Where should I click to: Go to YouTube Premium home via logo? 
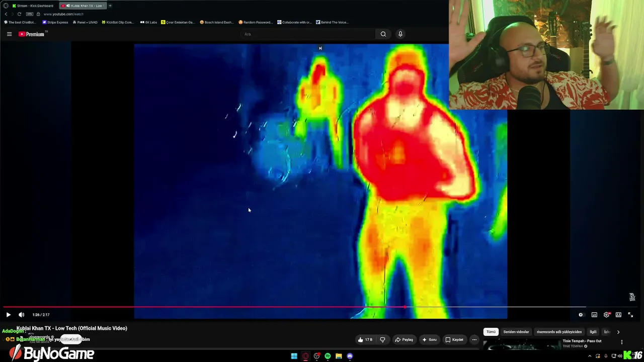point(32,34)
